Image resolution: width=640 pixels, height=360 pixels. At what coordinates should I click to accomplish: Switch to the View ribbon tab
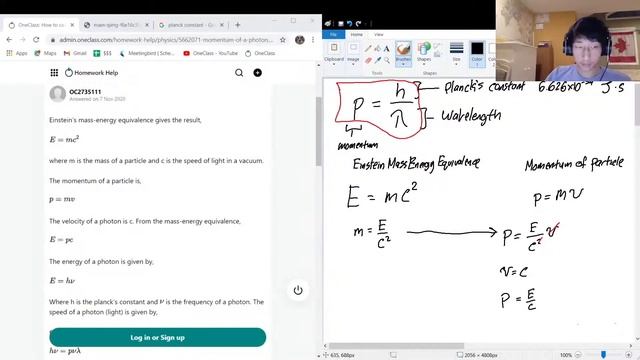pos(379,35)
